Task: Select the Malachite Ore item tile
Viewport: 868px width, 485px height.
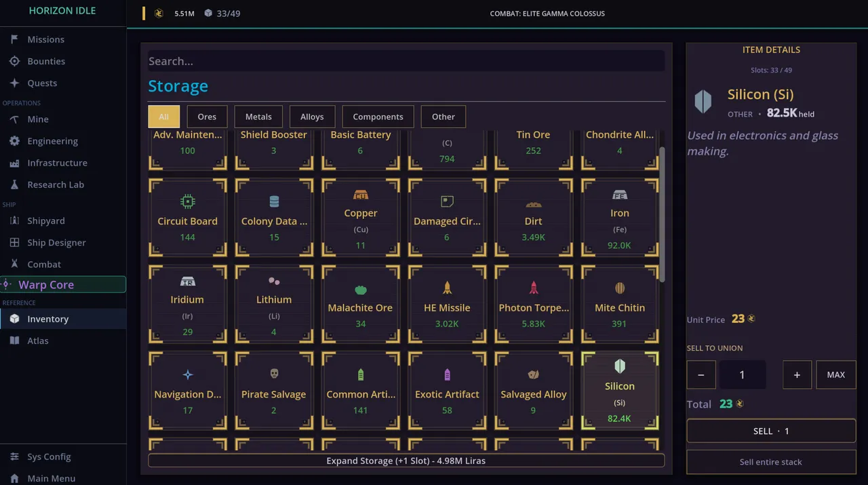Action: click(x=361, y=304)
